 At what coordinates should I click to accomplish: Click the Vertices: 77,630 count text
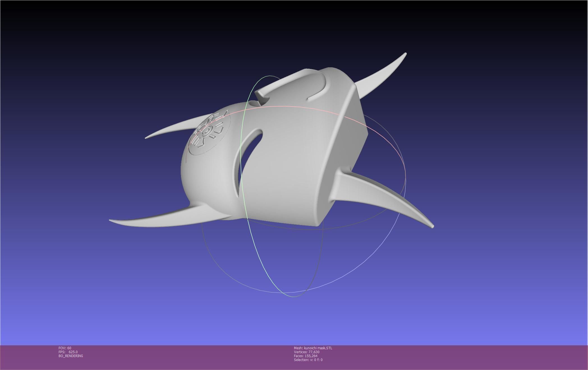pyautogui.click(x=306, y=352)
